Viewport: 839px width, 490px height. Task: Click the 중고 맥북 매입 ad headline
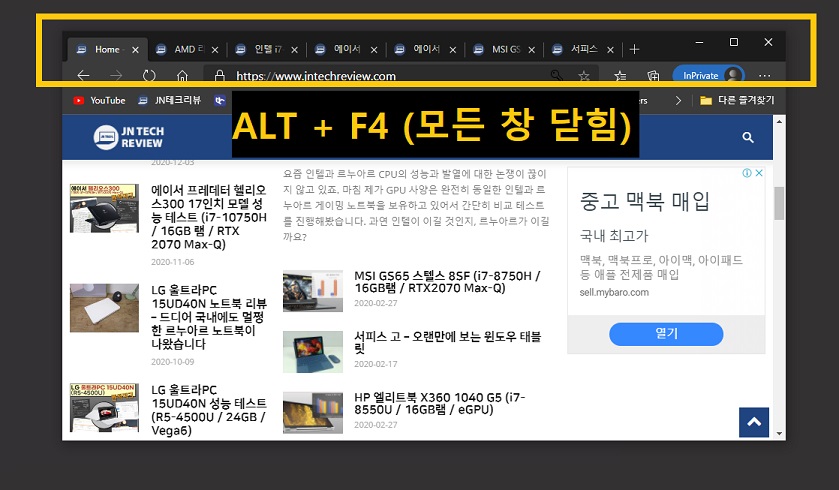point(645,201)
